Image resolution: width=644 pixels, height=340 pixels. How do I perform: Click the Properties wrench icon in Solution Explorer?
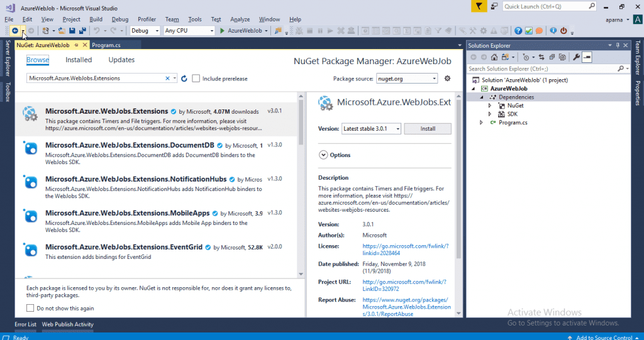pos(576,57)
